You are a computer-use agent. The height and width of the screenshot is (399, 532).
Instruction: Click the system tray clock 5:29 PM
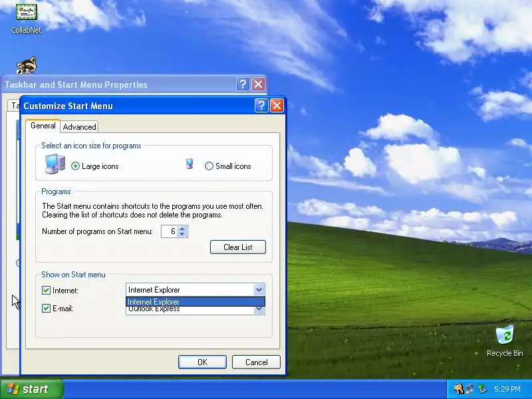[x=507, y=389]
